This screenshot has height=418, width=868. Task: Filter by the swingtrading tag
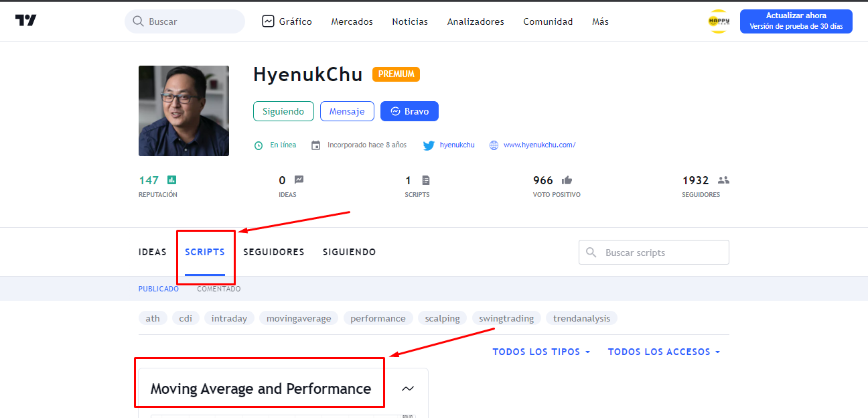[x=506, y=318]
